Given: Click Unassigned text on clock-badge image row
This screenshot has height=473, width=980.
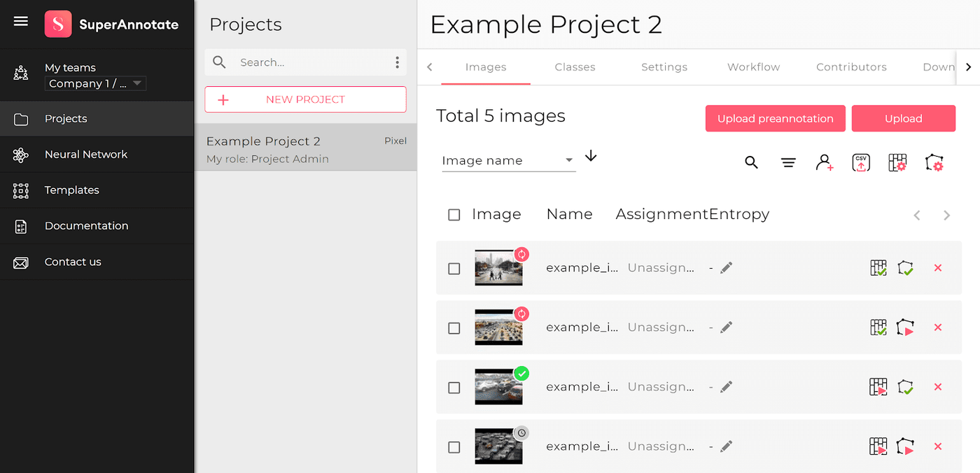Looking at the screenshot, I should click(x=661, y=446).
